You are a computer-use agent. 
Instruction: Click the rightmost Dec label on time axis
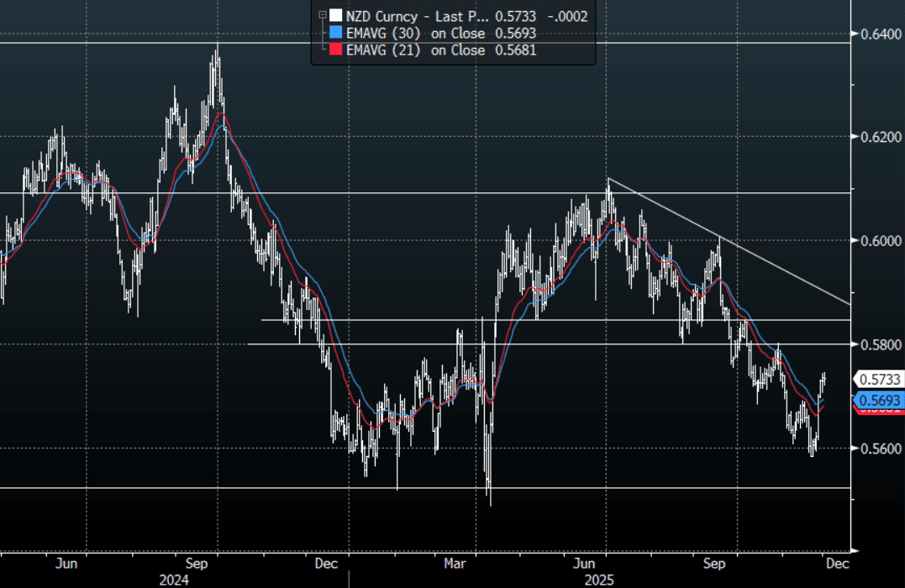[835, 563]
